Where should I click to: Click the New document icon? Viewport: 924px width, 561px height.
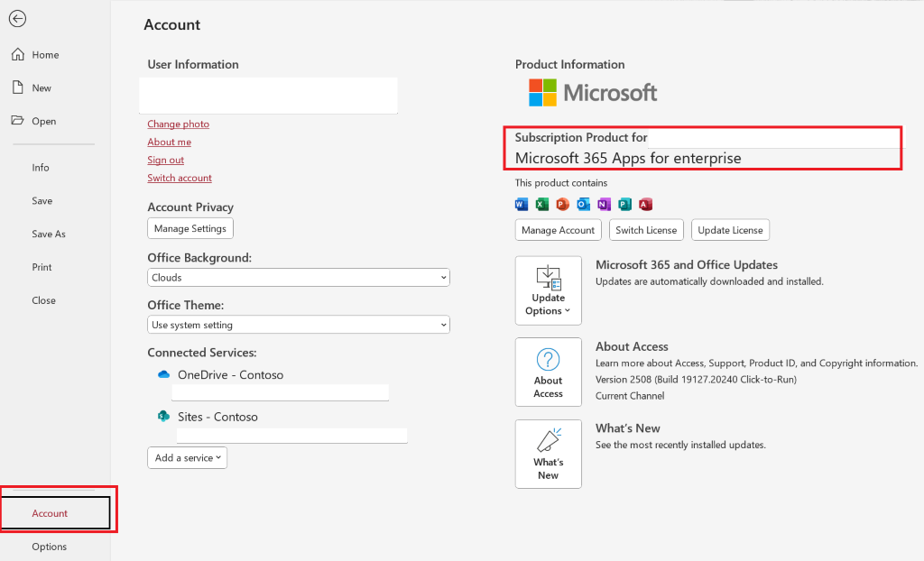coord(18,87)
